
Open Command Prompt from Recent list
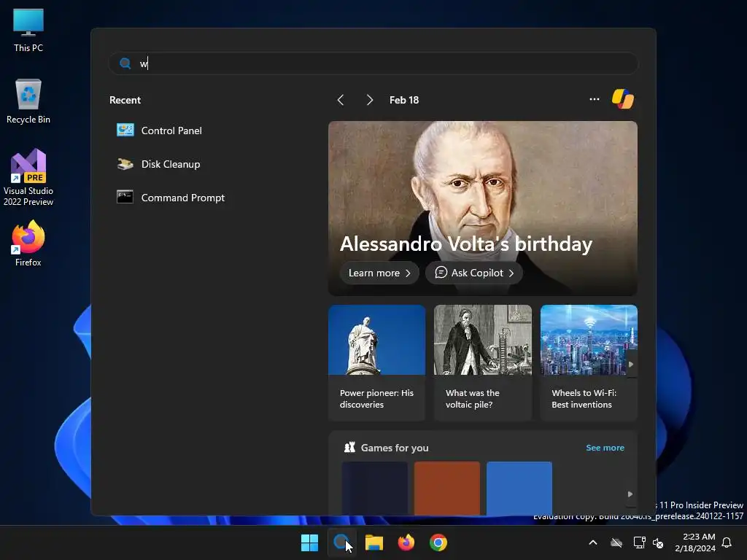(x=171, y=198)
